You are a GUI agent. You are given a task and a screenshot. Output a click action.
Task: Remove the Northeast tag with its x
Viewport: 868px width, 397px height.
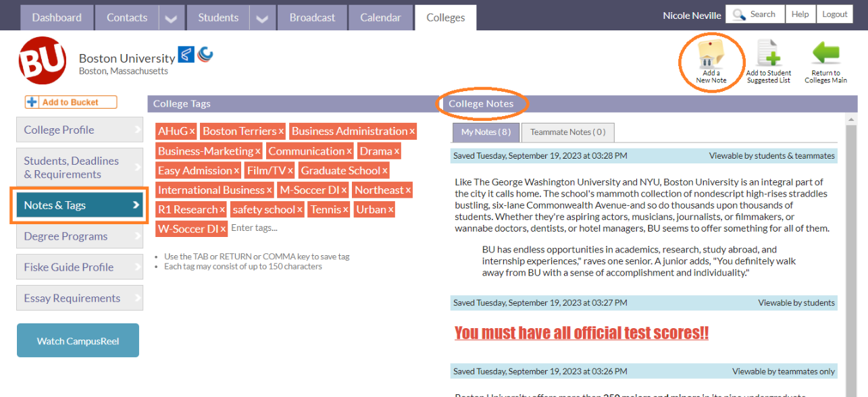coord(408,191)
